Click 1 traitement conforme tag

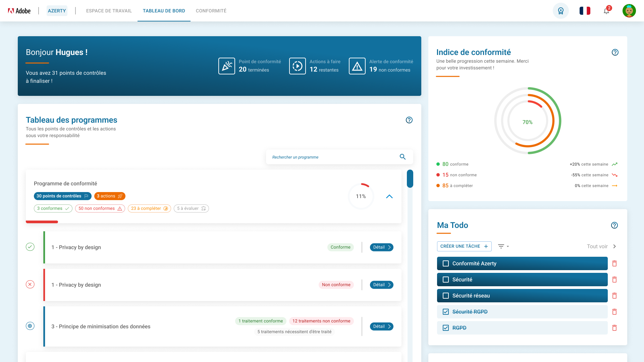click(261, 321)
